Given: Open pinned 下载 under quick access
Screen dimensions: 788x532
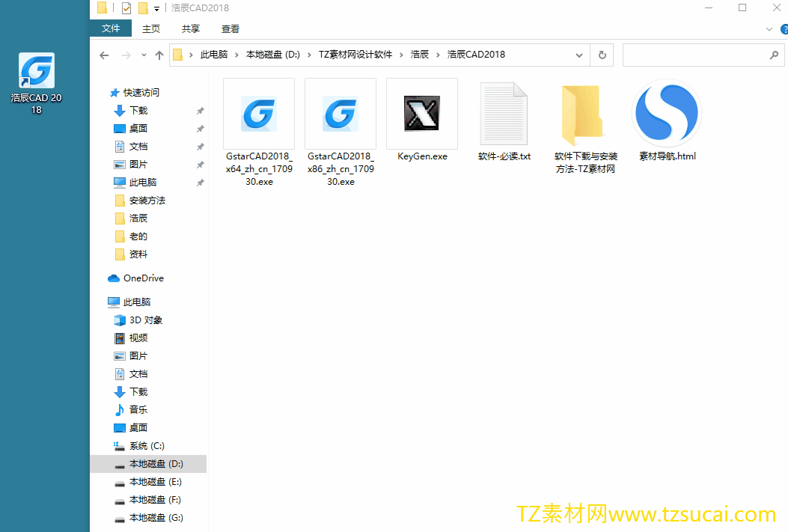Looking at the screenshot, I should (131, 111).
